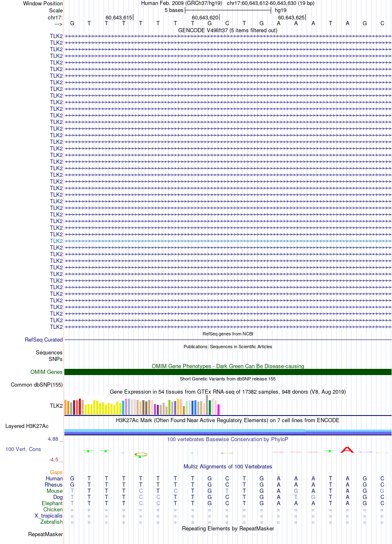Open 'Short Genetic Variants from dbSNP release 155'
The width and height of the screenshot is (392, 544).
228,379
